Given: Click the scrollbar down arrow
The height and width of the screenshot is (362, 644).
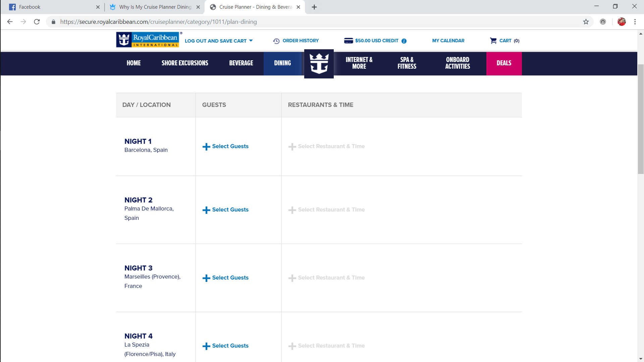Looking at the screenshot, I should tap(641, 359).
